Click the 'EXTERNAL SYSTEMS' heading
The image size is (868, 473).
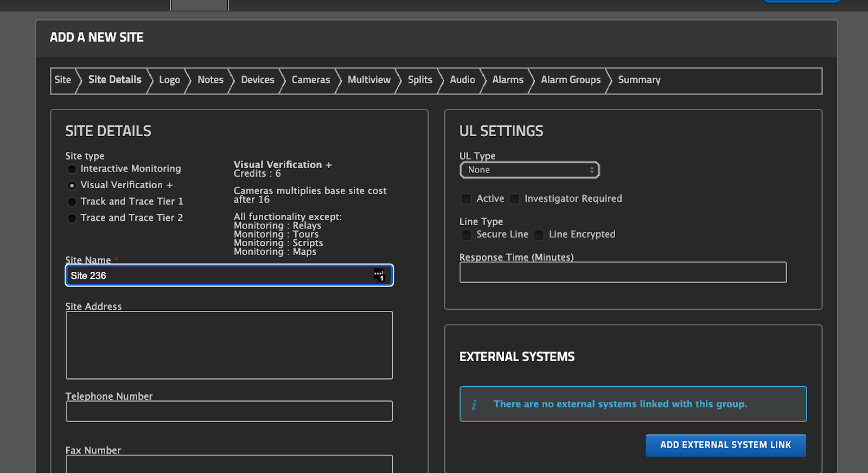pos(517,357)
